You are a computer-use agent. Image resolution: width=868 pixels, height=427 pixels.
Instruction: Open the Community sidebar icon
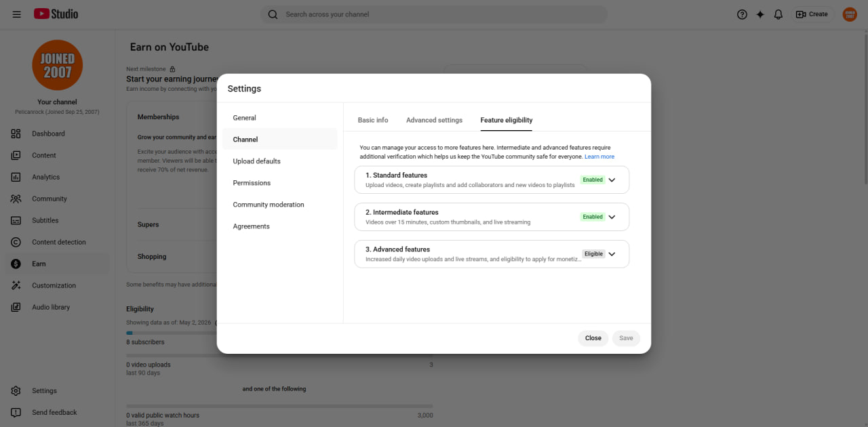point(16,199)
